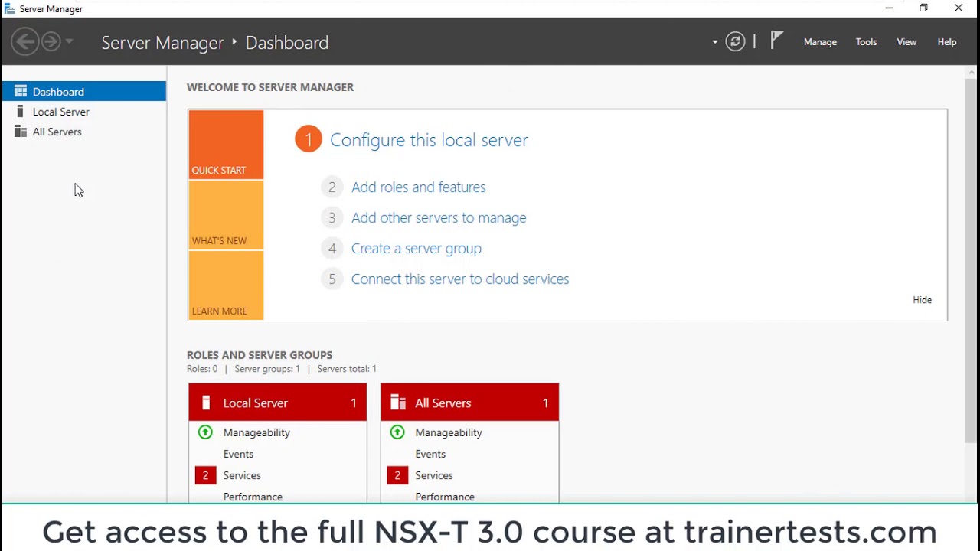Screen dimensions: 980x551
Task: Click the back navigation arrow
Action: tap(25, 41)
